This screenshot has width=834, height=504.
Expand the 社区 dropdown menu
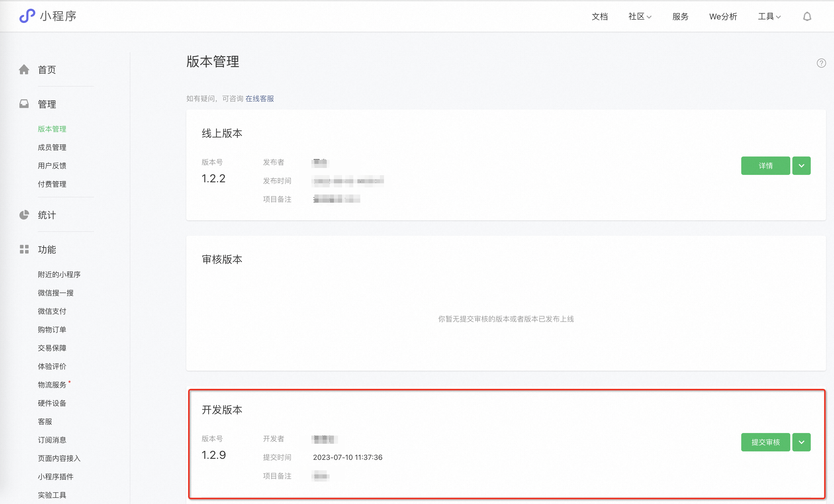pyautogui.click(x=639, y=17)
